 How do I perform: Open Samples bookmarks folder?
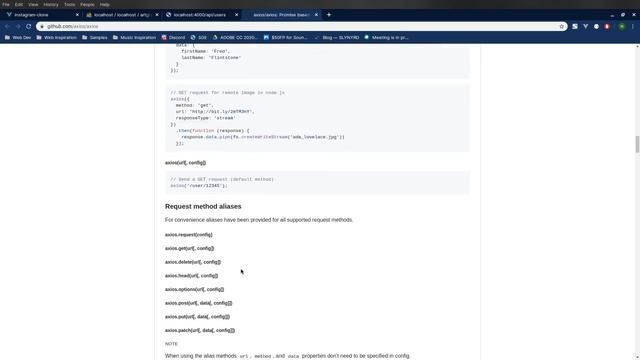(x=95, y=37)
